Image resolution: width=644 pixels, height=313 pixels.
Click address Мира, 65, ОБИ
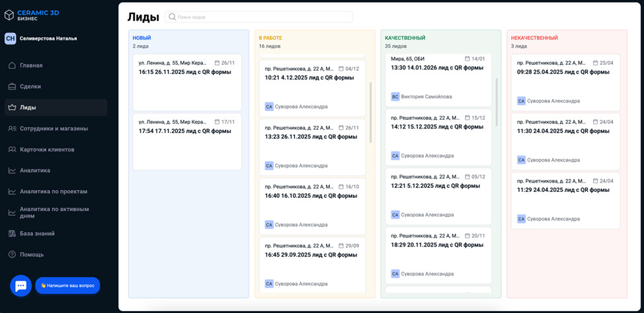[x=408, y=59]
